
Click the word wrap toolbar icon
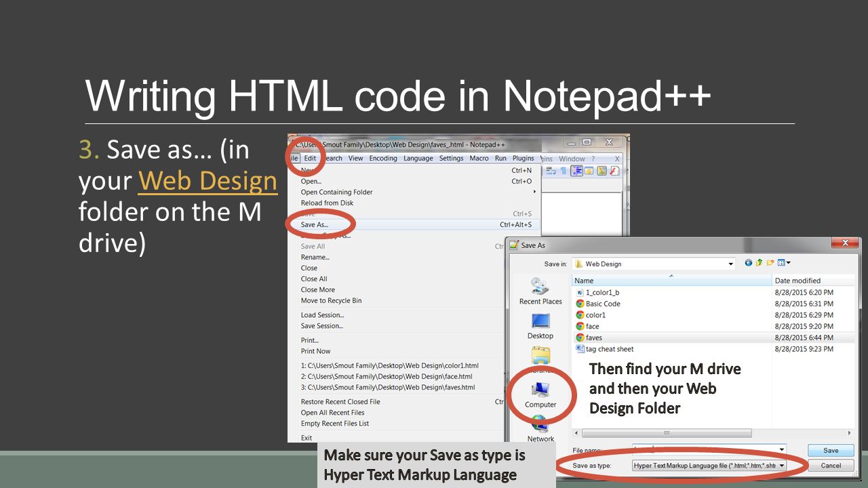551,171
